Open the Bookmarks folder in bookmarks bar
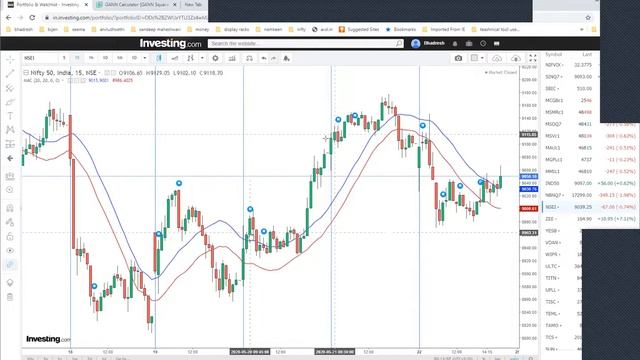The height and width of the screenshot is (360, 640). pyautogui.click(x=400, y=29)
